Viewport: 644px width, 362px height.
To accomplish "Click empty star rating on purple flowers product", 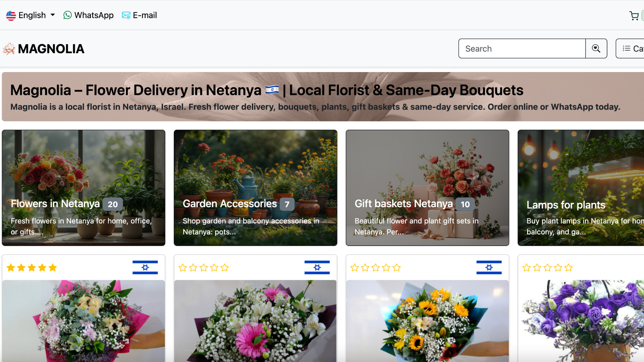I will [x=547, y=268].
